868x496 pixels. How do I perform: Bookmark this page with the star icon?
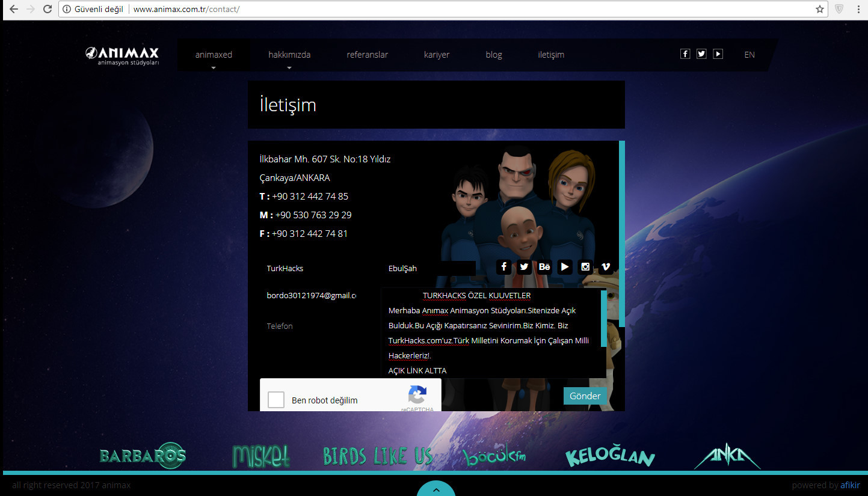pos(819,9)
